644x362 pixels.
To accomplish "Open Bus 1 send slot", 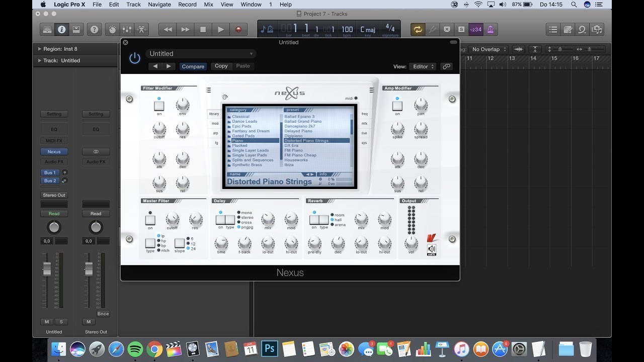I will pyautogui.click(x=50, y=172).
